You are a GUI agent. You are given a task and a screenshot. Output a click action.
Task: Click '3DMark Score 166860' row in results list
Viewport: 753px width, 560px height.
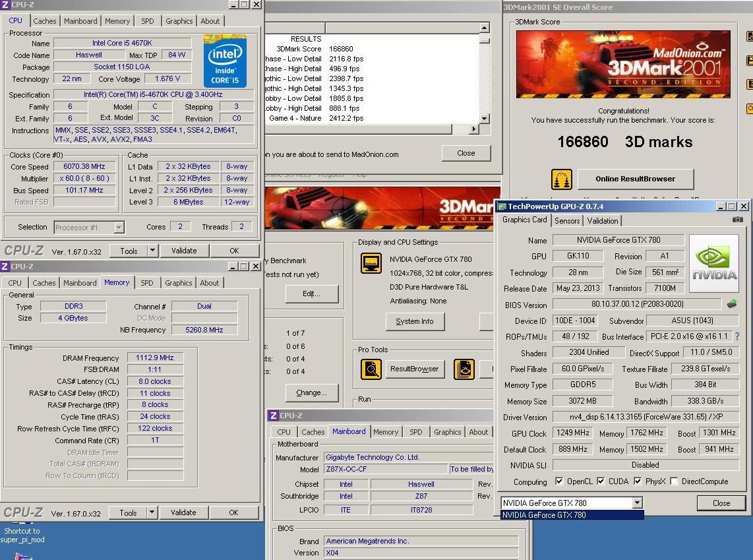pyautogui.click(x=372, y=49)
